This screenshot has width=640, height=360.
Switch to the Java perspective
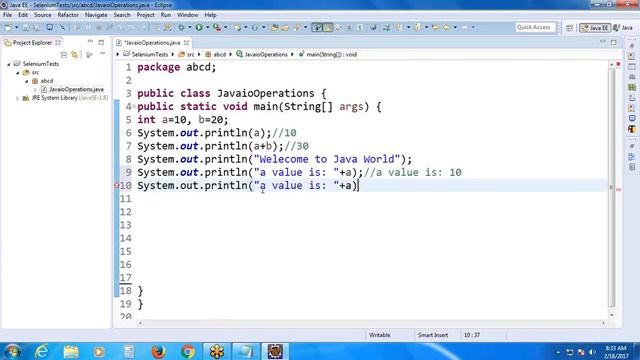[623, 28]
